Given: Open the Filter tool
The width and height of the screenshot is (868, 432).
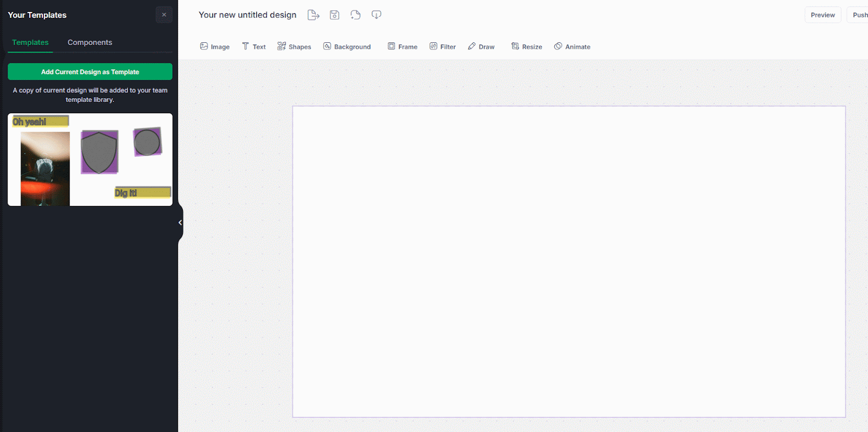Looking at the screenshot, I should [x=443, y=47].
